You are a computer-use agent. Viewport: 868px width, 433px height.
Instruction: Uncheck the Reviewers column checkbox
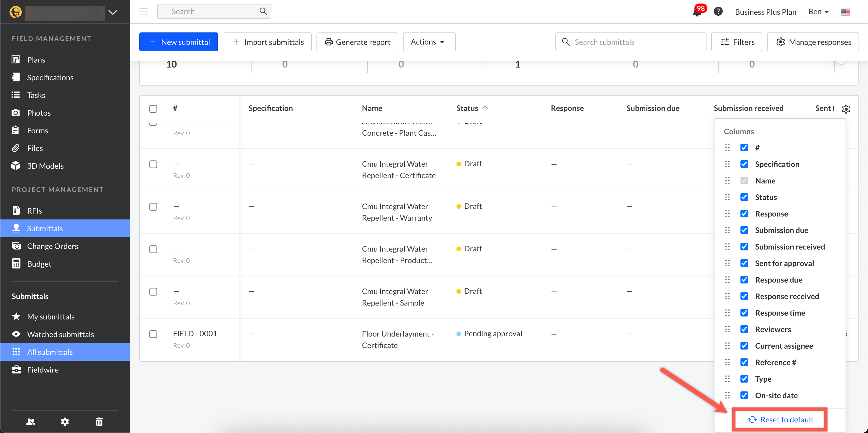coord(744,329)
